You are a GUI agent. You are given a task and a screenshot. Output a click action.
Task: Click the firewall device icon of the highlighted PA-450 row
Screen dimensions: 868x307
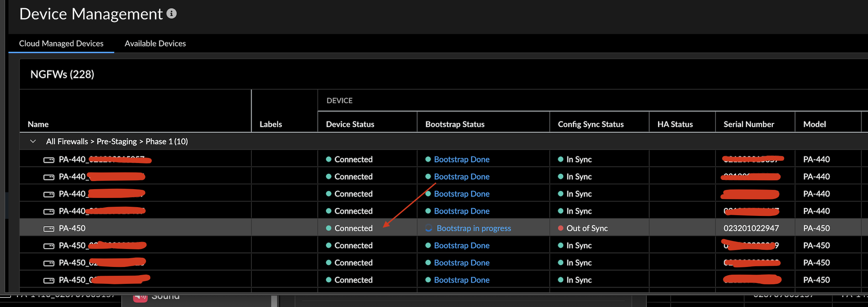click(49, 228)
